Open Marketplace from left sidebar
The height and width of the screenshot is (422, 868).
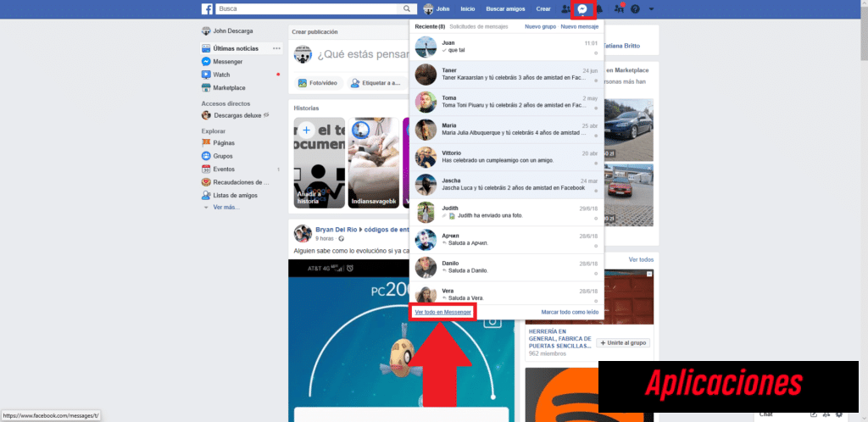[x=224, y=88]
